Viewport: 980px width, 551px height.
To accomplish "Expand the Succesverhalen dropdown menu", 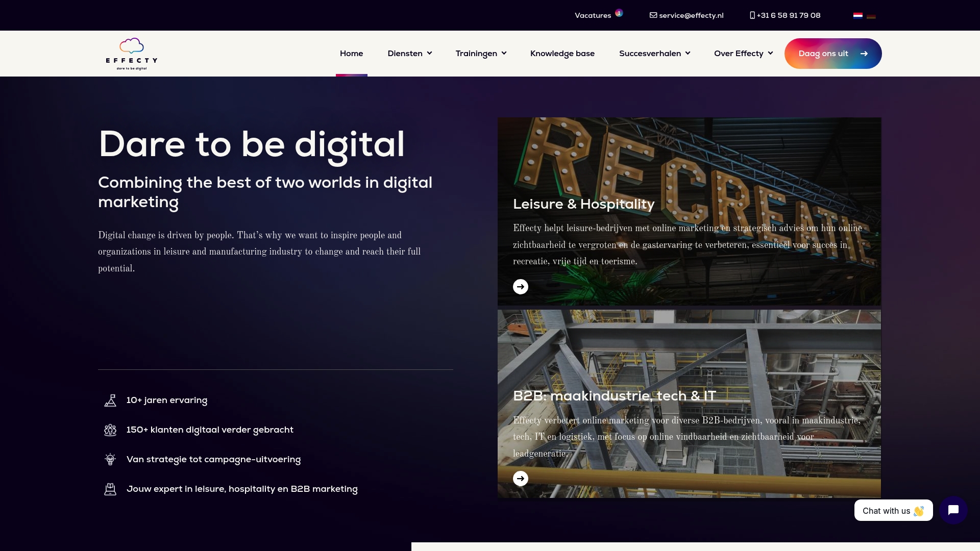I will pyautogui.click(x=654, y=54).
